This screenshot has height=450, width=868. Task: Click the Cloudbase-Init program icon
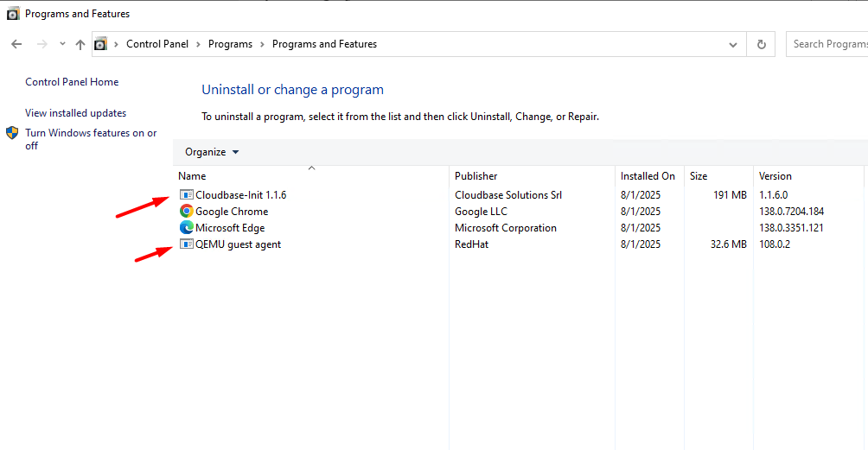click(x=186, y=195)
